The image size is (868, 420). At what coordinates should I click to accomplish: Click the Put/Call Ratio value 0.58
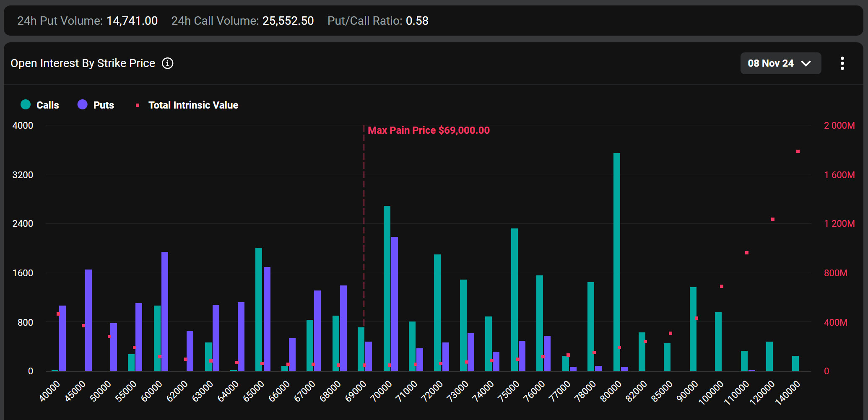point(417,21)
